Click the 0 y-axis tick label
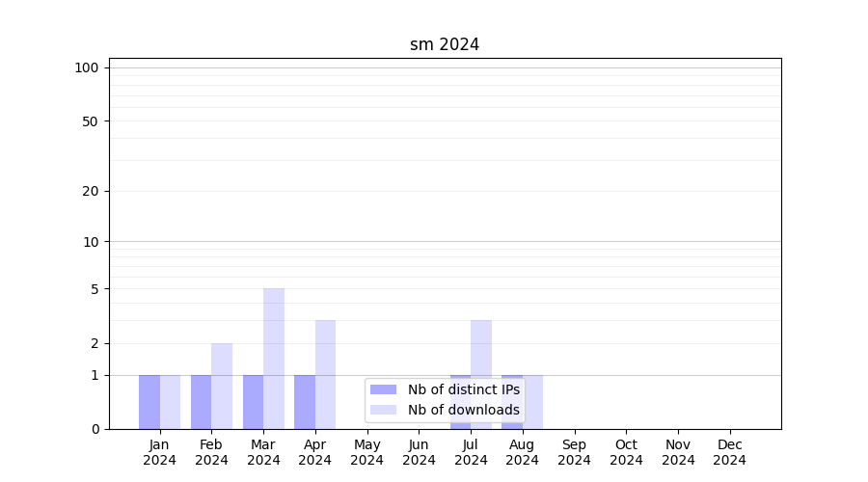Screen dimensions: 868x482 point(95,429)
